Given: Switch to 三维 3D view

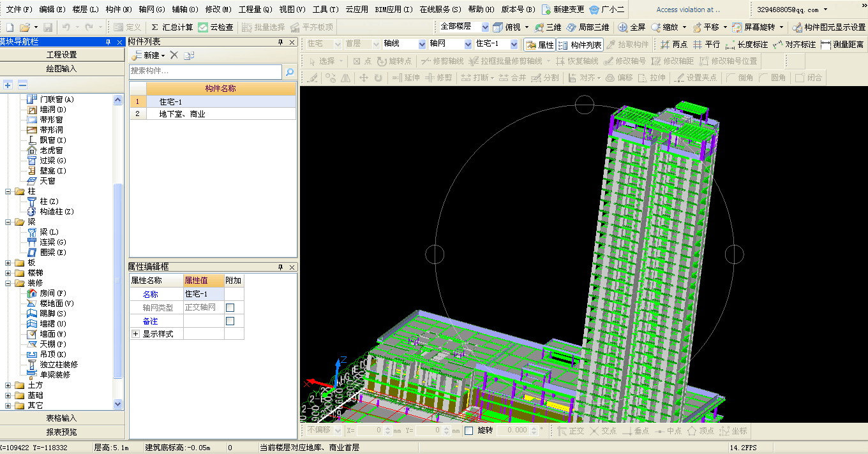Looking at the screenshot, I should (x=548, y=27).
